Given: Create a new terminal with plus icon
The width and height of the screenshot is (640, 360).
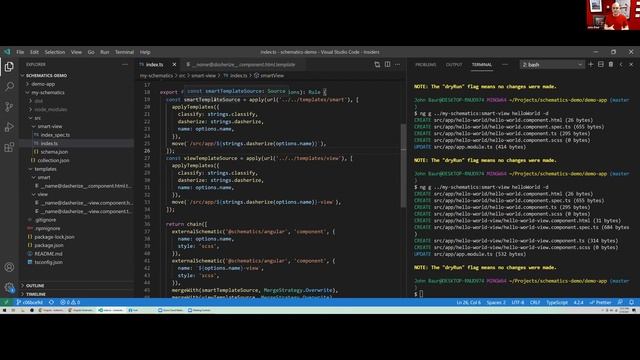Looking at the screenshot, I should pos(591,64).
